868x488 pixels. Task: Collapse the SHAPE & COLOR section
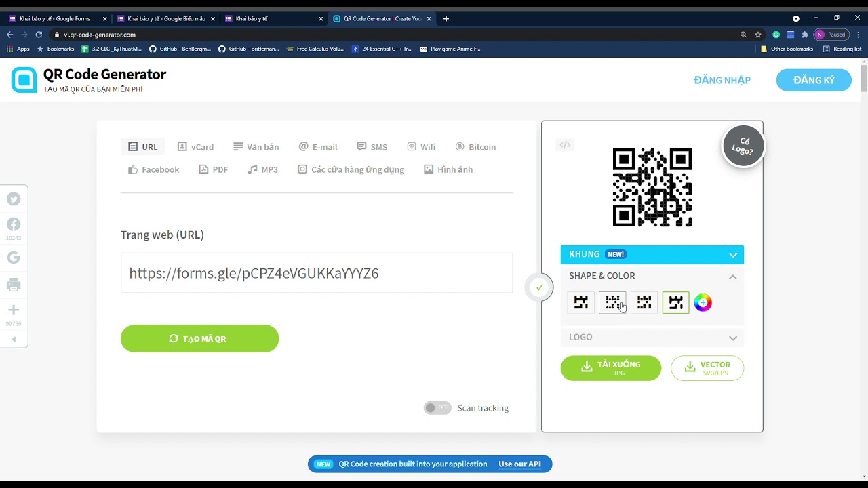click(652, 276)
